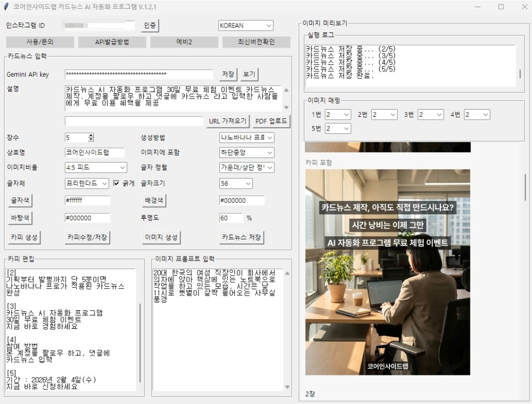The width and height of the screenshot is (532, 404).
Task: Click the 이미지 프롬프트 입력 text area
Action: 218,329
